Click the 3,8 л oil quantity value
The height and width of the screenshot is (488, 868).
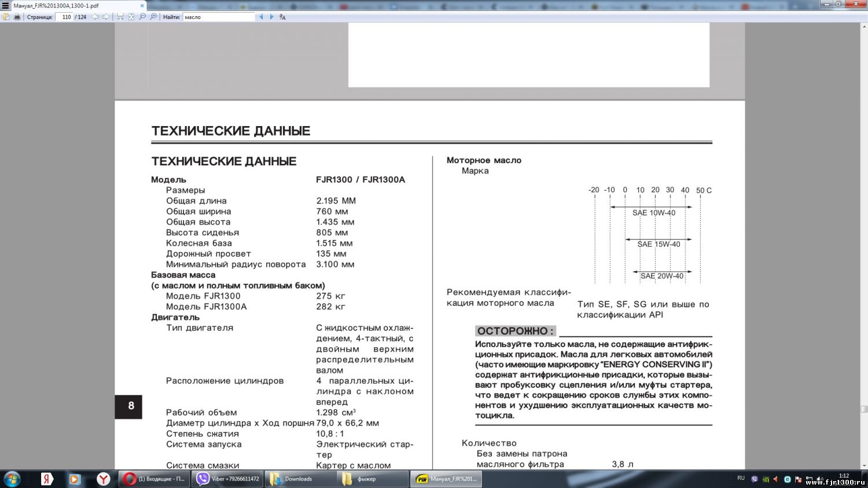(623, 464)
